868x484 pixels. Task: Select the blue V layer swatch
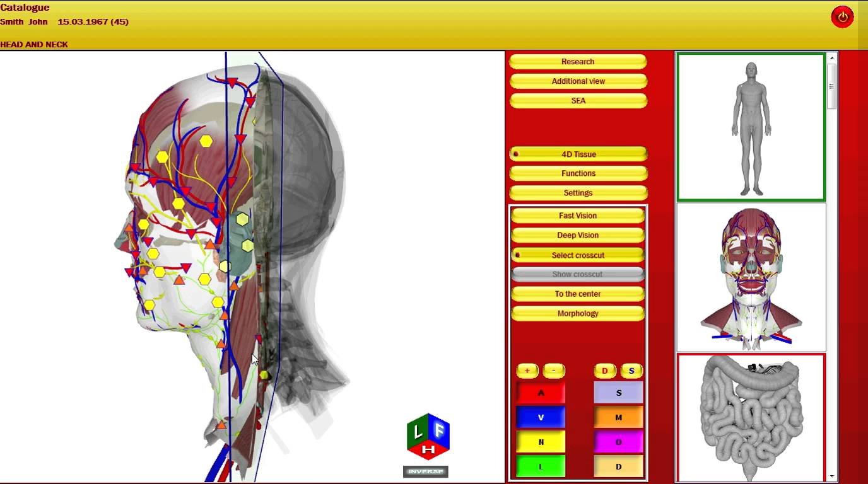coord(541,417)
